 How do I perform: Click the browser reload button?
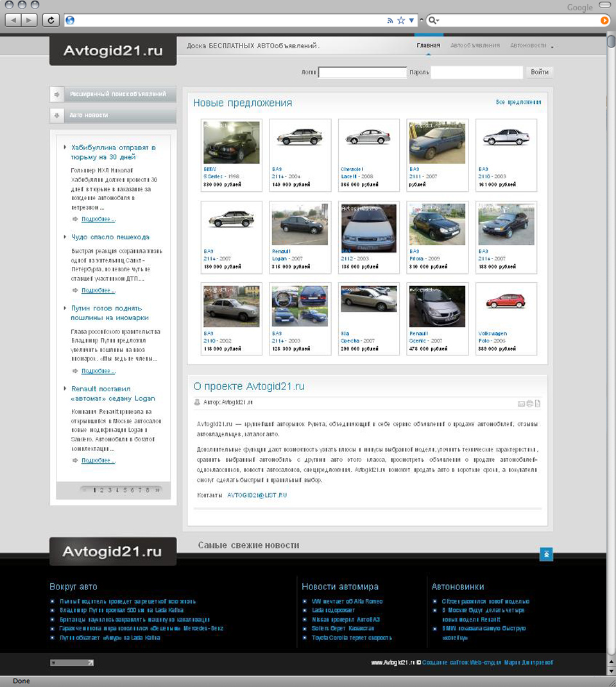pos(51,21)
